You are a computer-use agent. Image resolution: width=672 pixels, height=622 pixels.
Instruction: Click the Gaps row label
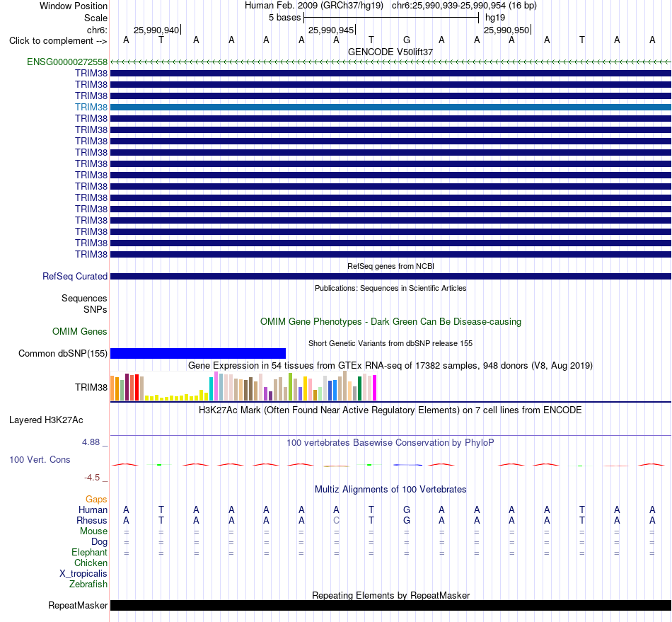click(96, 500)
